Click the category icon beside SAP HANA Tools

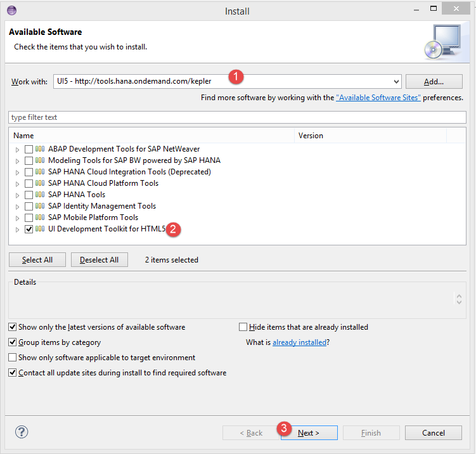tap(40, 195)
